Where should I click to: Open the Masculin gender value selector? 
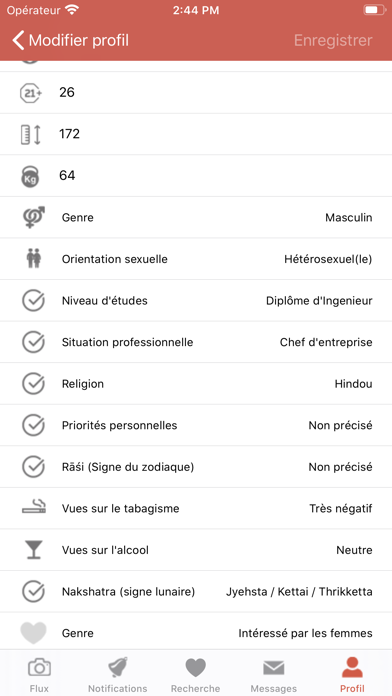click(x=348, y=218)
